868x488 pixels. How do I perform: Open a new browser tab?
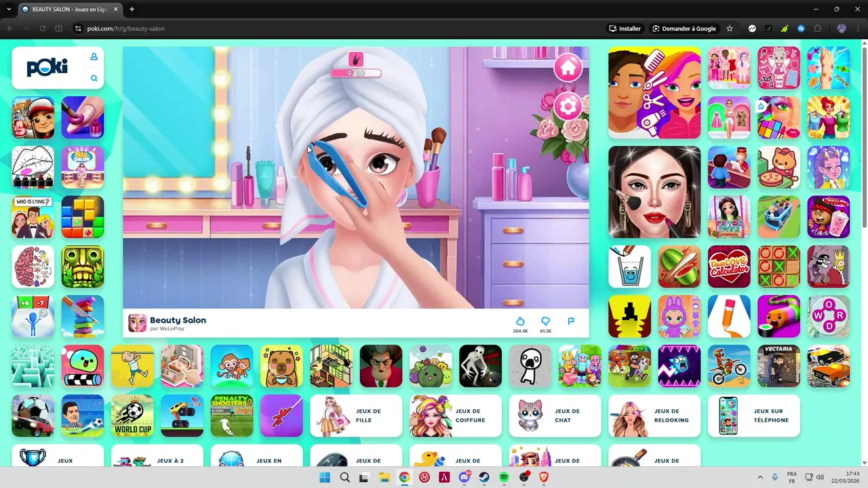pos(132,9)
